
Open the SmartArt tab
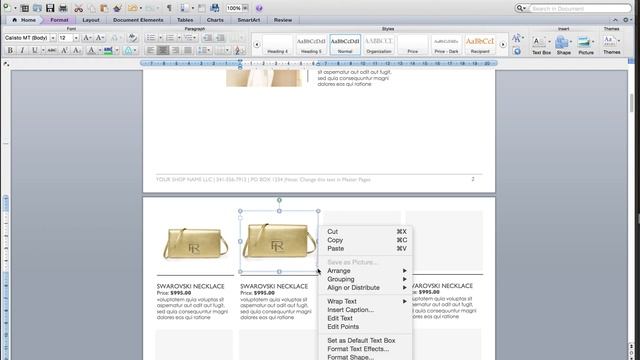249,20
